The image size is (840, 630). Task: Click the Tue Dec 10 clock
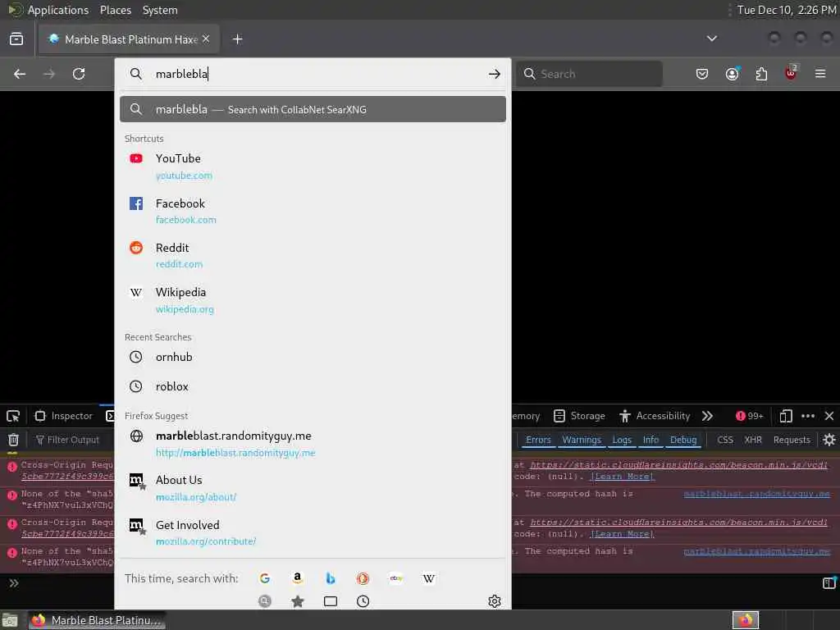click(787, 10)
